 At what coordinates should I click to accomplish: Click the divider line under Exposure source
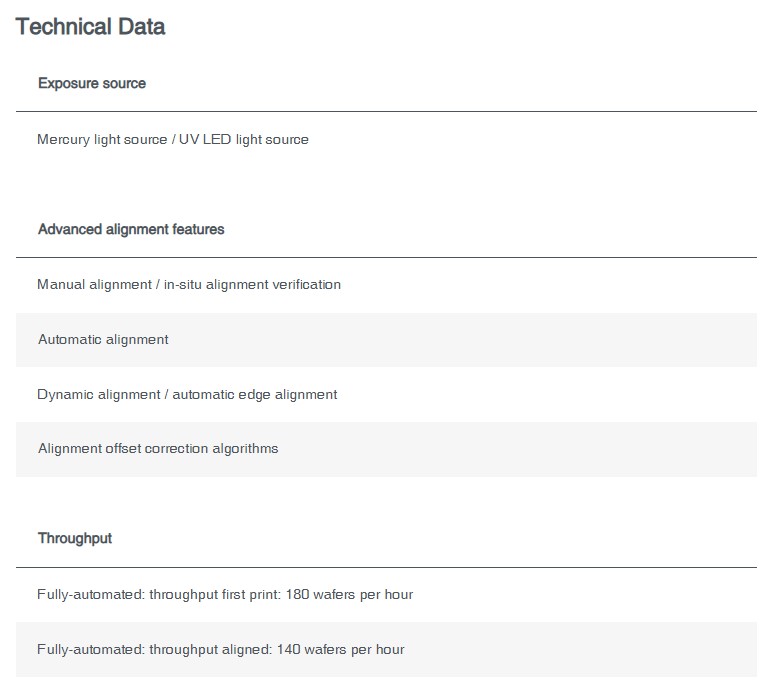tap(386, 111)
